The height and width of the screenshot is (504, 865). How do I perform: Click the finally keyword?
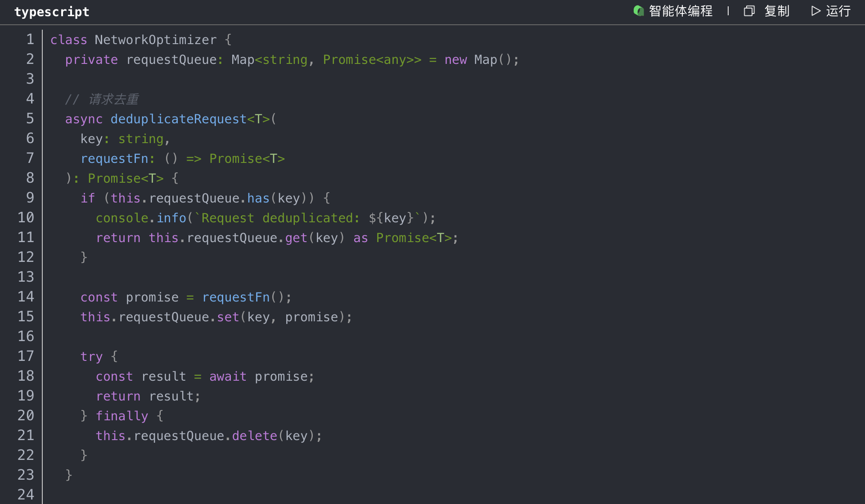click(x=122, y=416)
